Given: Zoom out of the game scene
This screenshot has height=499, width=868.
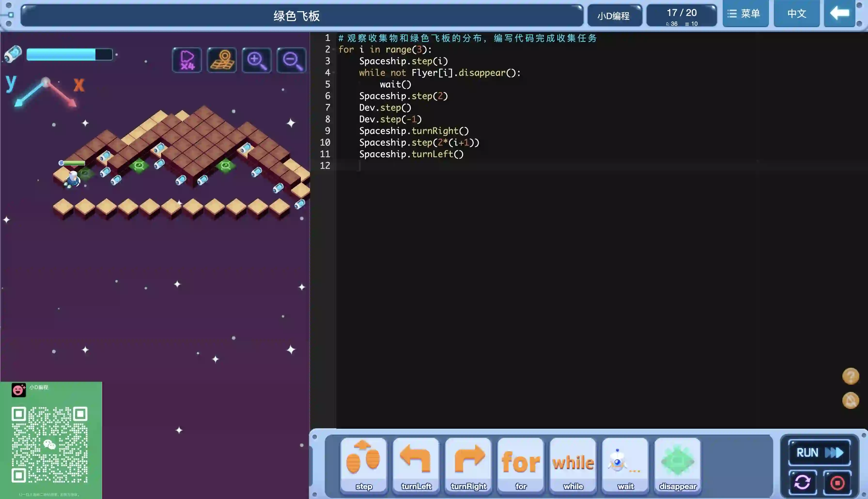Looking at the screenshot, I should 291,60.
